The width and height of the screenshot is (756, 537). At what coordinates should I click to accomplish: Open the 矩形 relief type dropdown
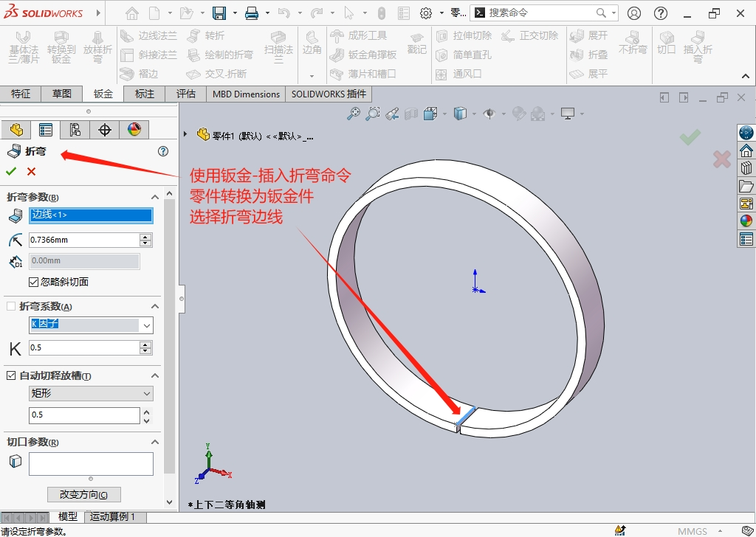click(147, 394)
